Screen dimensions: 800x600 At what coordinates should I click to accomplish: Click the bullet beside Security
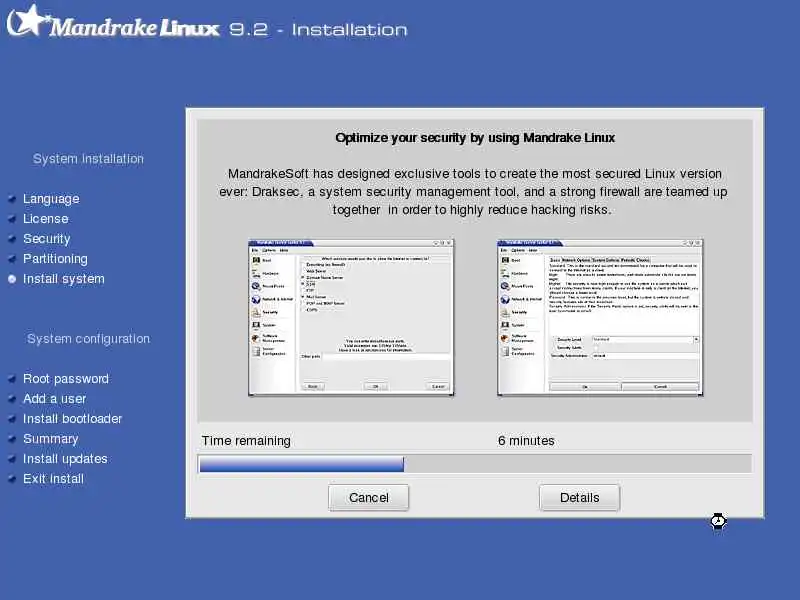(x=12, y=239)
